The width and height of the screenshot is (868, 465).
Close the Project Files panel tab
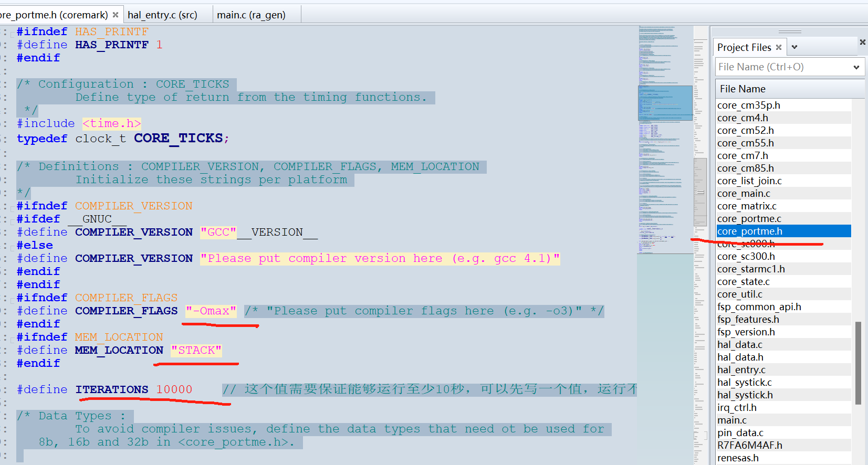[779, 47]
